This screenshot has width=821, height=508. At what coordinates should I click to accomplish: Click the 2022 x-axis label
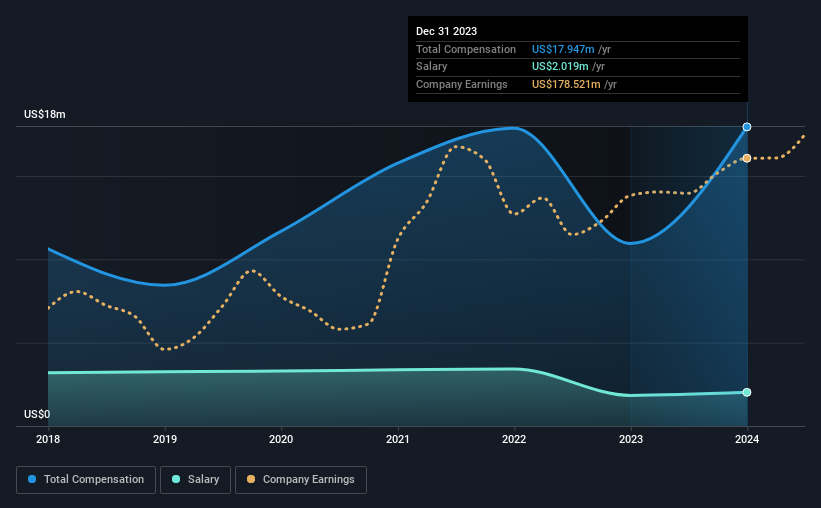(x=514, y=439)
